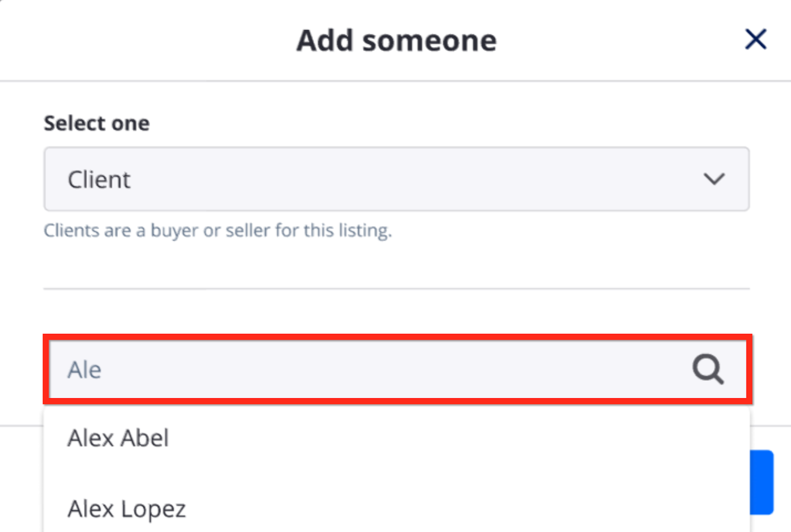Click the Clients buyer or seller helper text

218,230
